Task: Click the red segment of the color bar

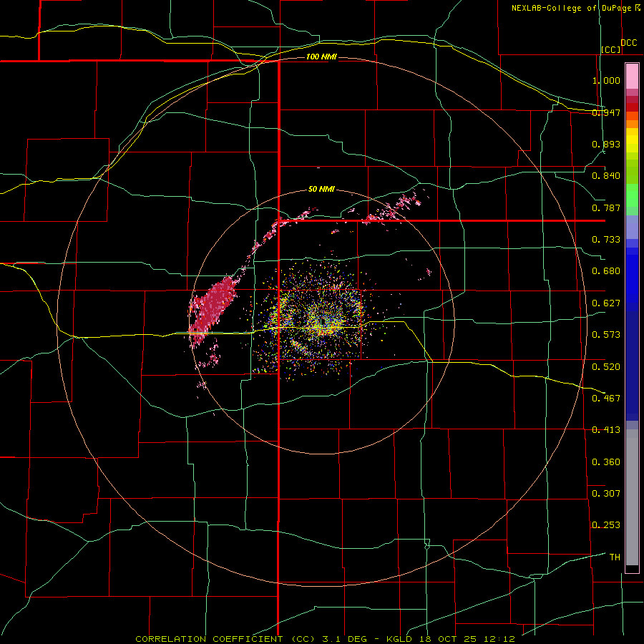Action: coord(632,107)
